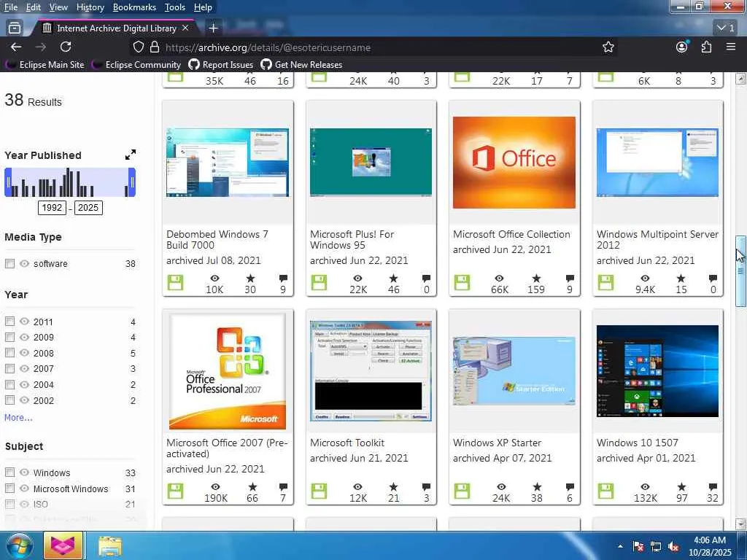Open the Windows XP Starter title link

tap(497, 443)
